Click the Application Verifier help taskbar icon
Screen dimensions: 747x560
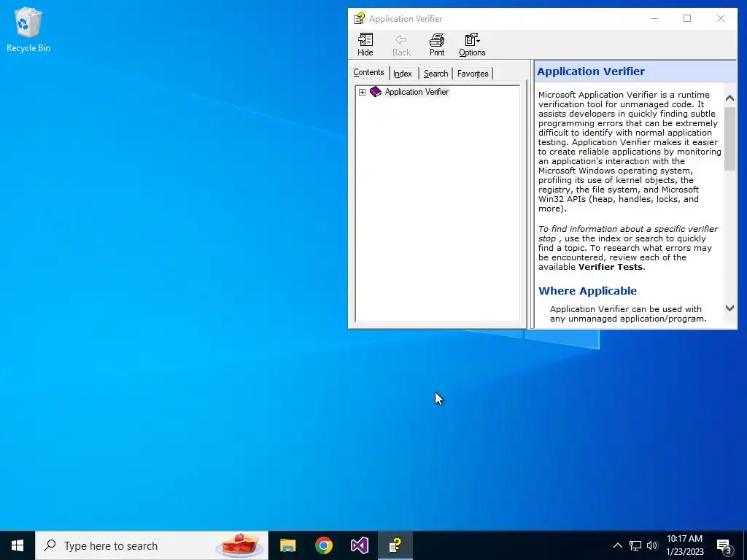[x=395, y=545]
